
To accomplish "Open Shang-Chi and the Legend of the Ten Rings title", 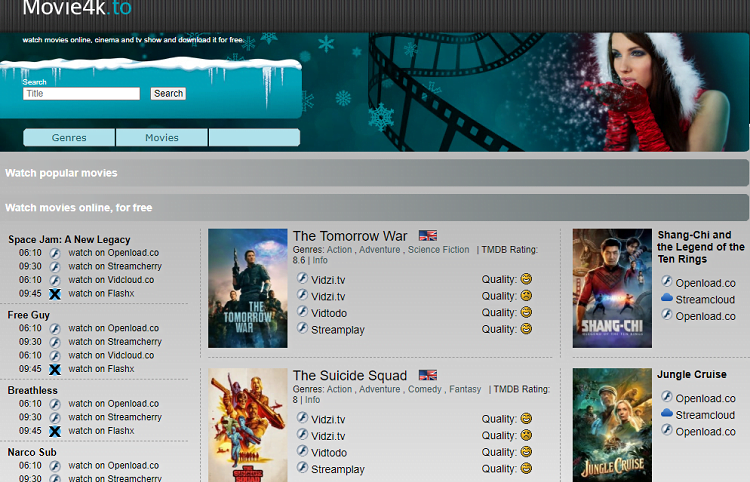I will 701,247.
